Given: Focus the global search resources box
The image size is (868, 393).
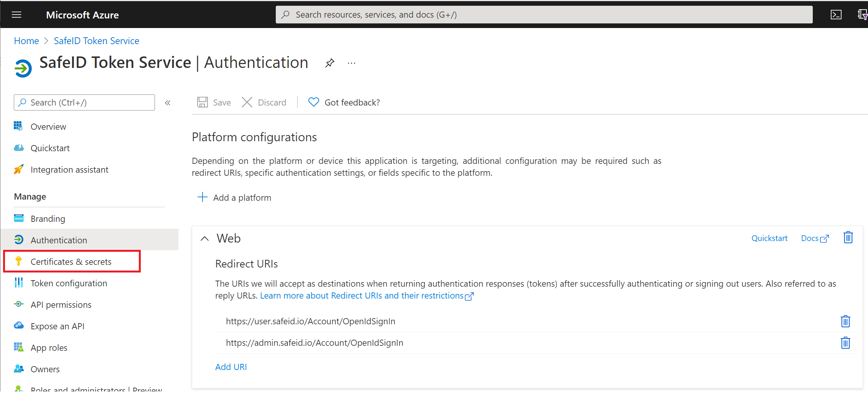Looking at the screenshot, I should click(544, 15).
